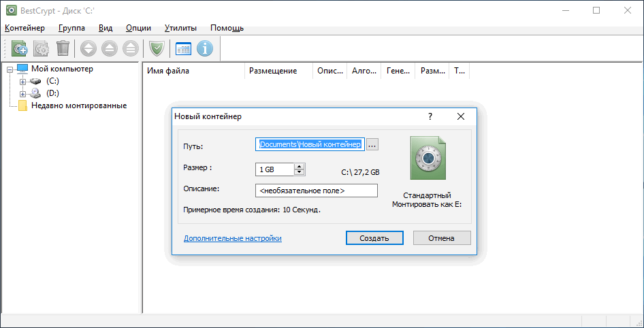The image size is (644, 328).
Task: Select Недавно монтированные folder
Action: click(79, 106)
